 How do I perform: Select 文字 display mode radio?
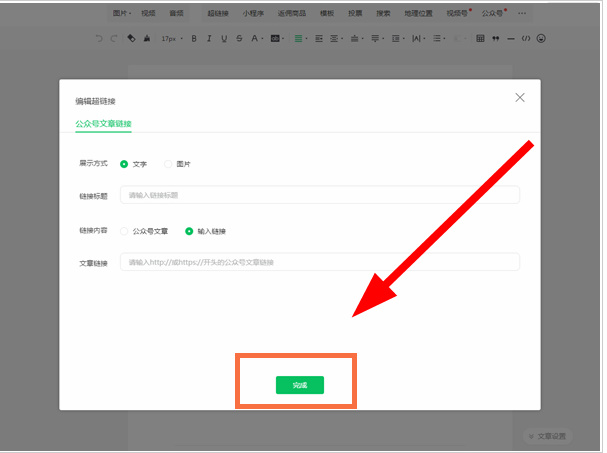(x=124, y=164)
